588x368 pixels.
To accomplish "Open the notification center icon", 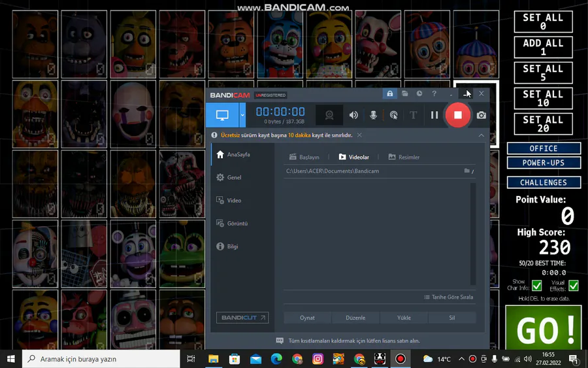I will pyautogui.click(x=574, y=359).
